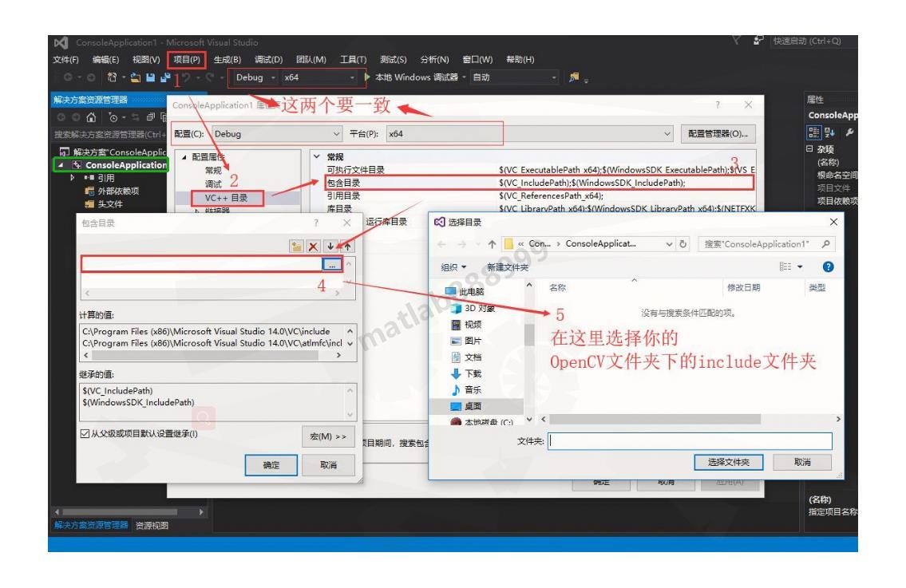Click the Save icon in Visual Studio toolbar
This screenshot has height=588, width=906.
point(150,77)
